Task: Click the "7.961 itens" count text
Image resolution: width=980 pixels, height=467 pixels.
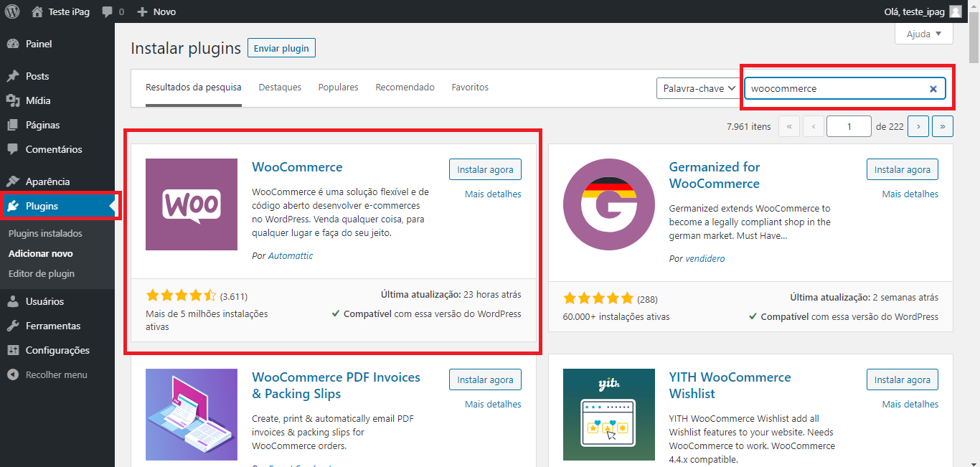Action: pyautogui.click(x=748, y=127)
